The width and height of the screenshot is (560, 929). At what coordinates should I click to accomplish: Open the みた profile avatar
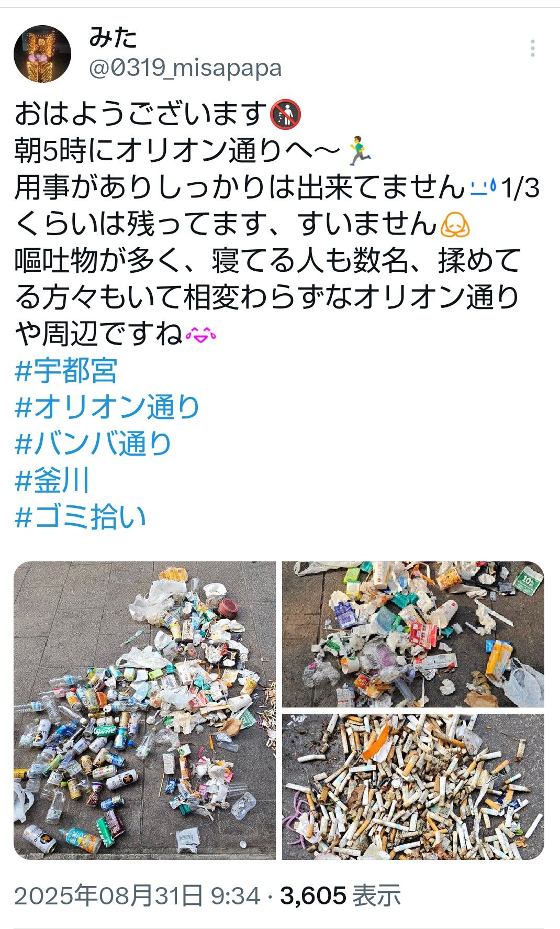click(x=42, y=54)
